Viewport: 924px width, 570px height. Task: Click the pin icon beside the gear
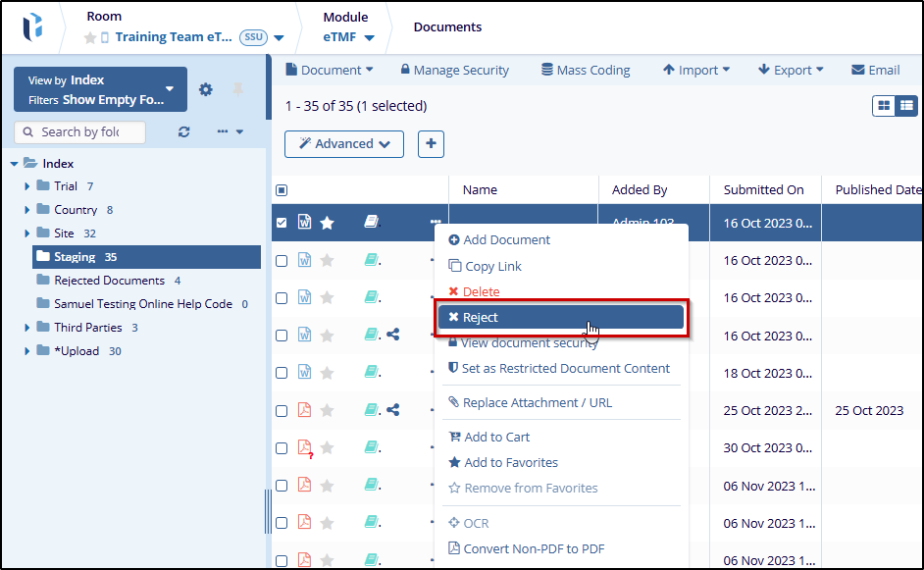tap(237, 89)
